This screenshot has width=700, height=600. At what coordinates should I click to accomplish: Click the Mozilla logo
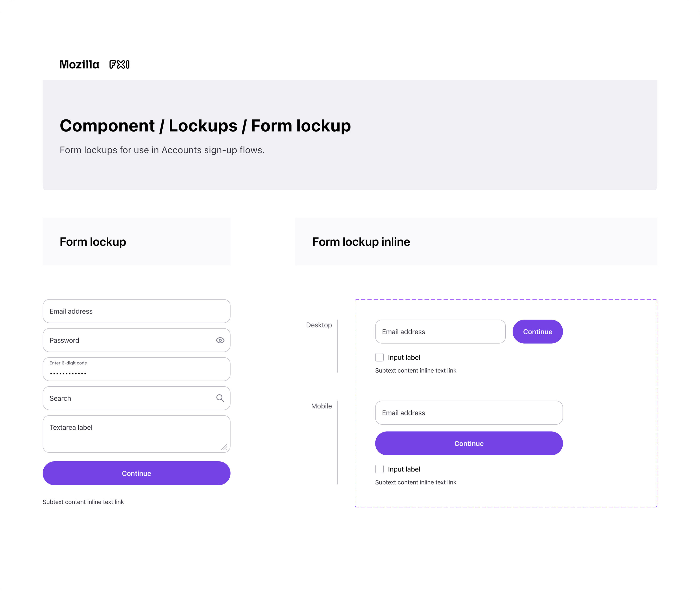(79, 65)
